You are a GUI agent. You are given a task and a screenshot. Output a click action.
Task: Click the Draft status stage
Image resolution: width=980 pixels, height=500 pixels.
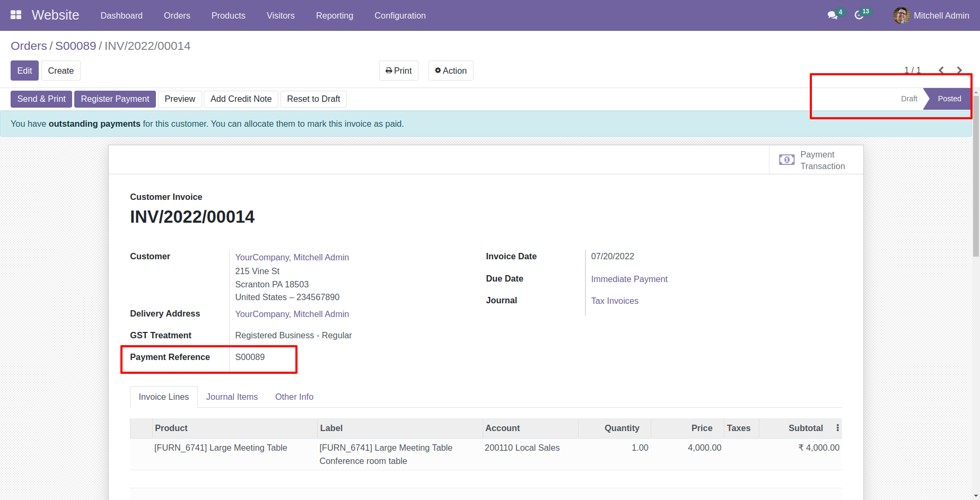(x=909, y=99)
